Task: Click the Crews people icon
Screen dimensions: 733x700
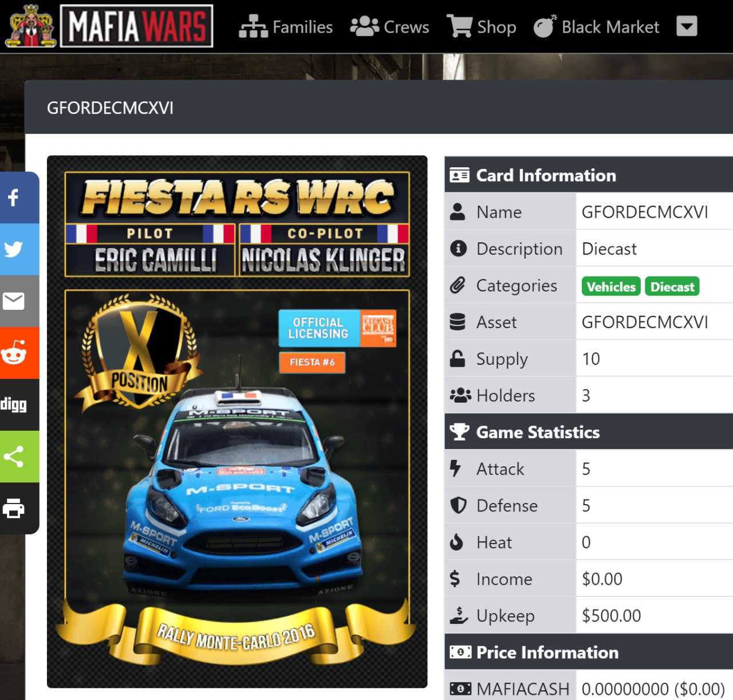Action: 365,26
